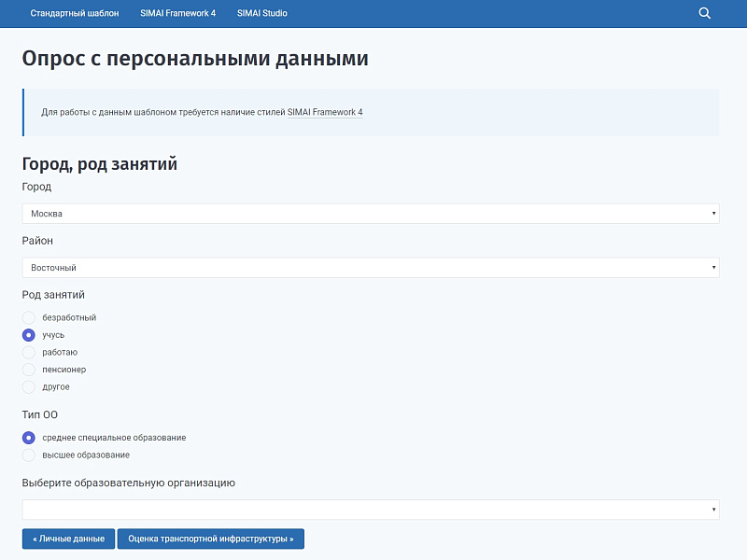747x560 pixels.
Task: Switch to the Стандартный шаблон tab
Action: coord(74,13)
